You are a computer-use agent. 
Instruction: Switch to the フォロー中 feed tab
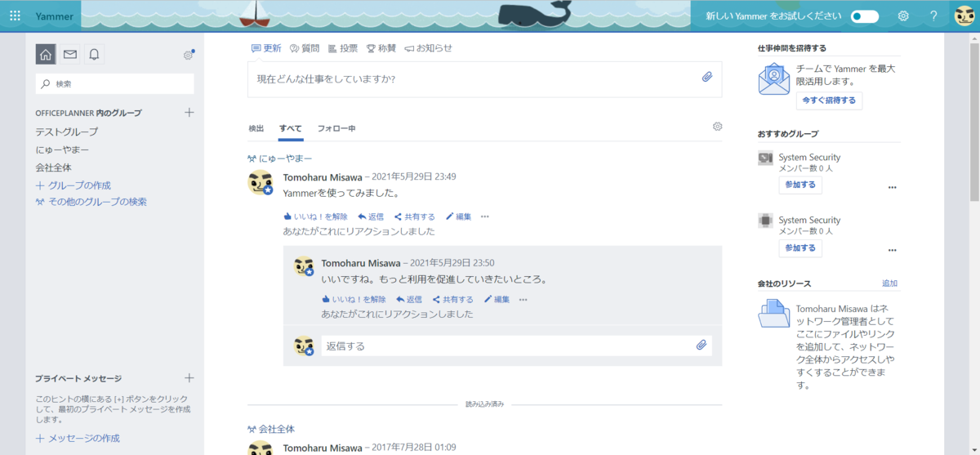coord(336,128)
